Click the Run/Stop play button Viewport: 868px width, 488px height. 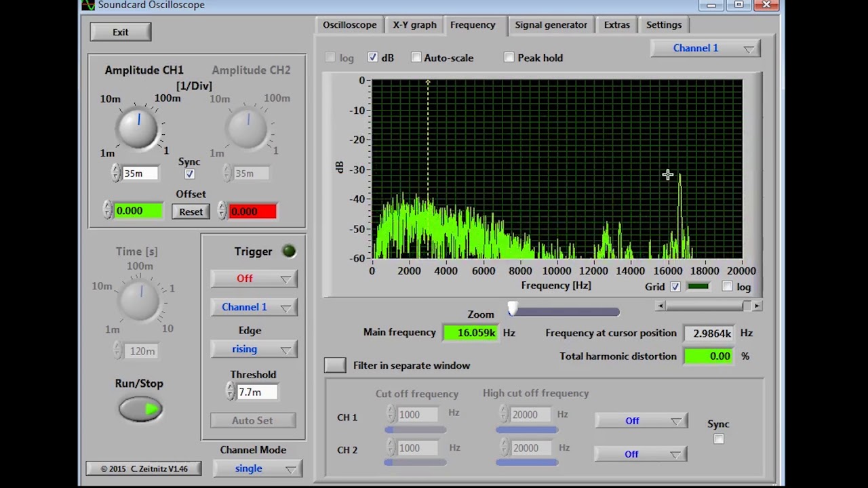[140, 409]
